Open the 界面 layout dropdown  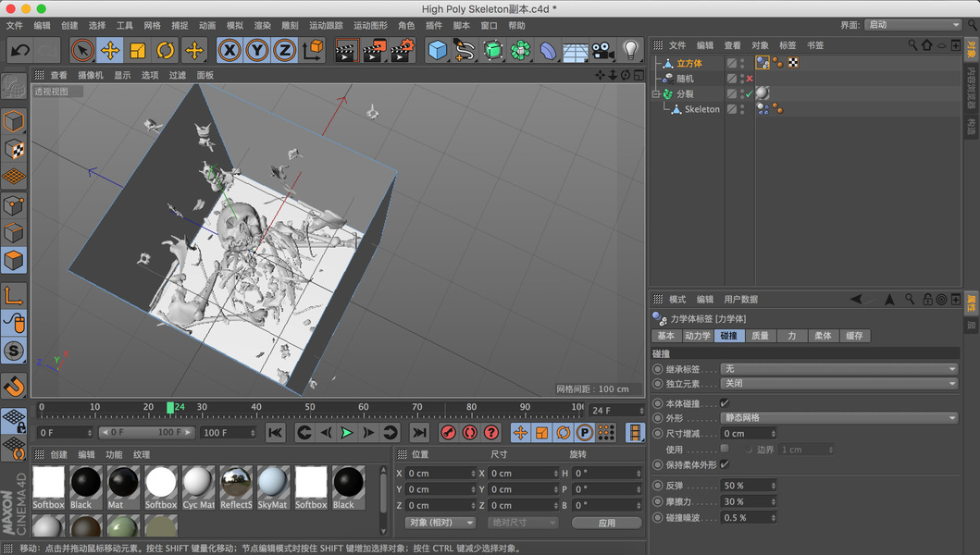(x=913, y=25)
